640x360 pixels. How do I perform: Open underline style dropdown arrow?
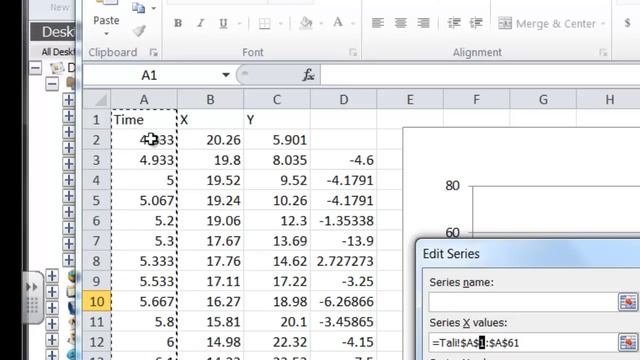[239, 24]
